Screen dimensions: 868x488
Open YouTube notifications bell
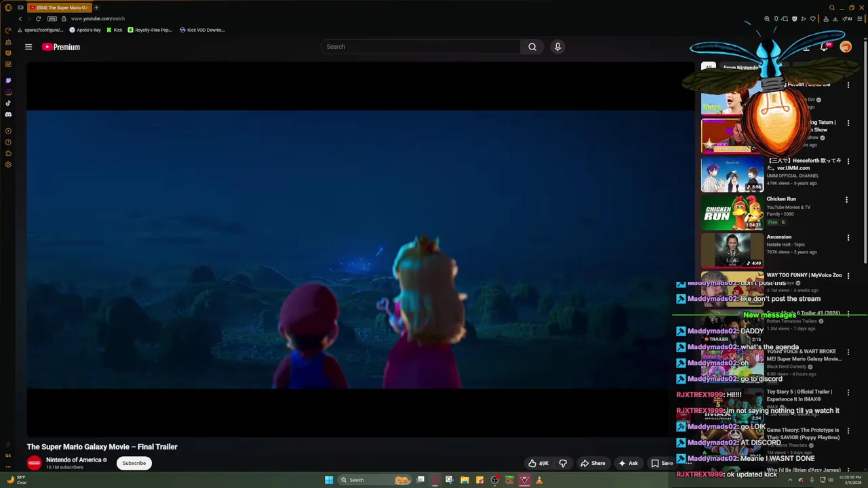click(x=824, y=47)
